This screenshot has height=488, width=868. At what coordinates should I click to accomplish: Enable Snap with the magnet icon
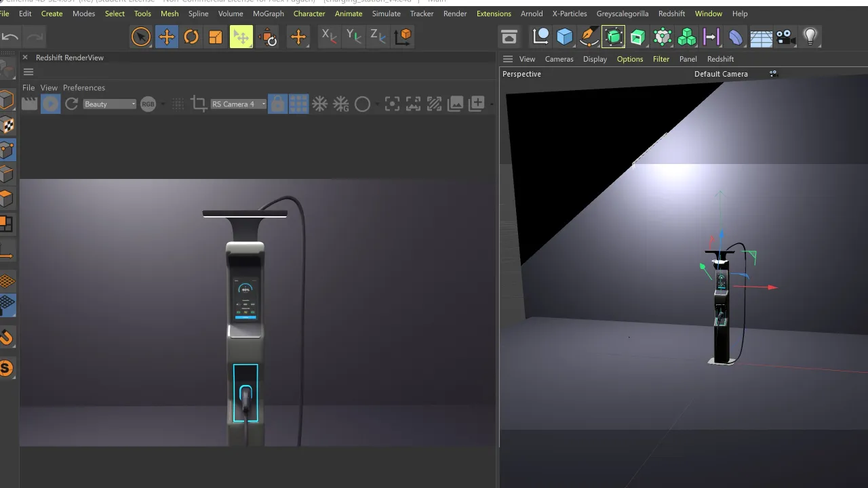[7, 337]
